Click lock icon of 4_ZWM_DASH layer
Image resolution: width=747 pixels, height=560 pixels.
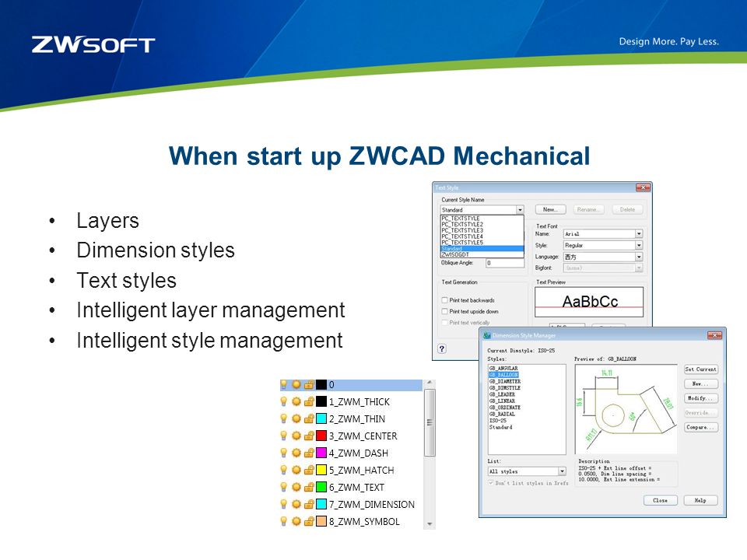(309, 453)
